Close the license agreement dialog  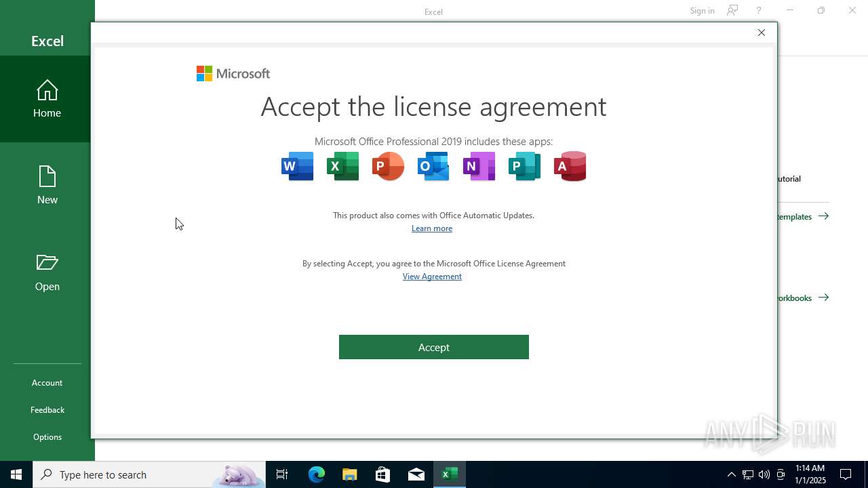point(762,33)
